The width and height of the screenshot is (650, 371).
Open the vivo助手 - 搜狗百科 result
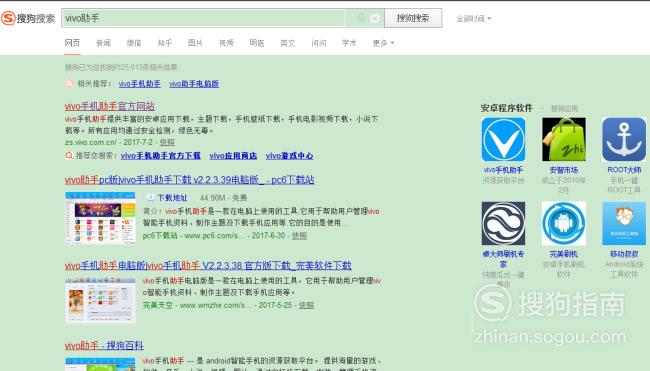coord(104,345)
